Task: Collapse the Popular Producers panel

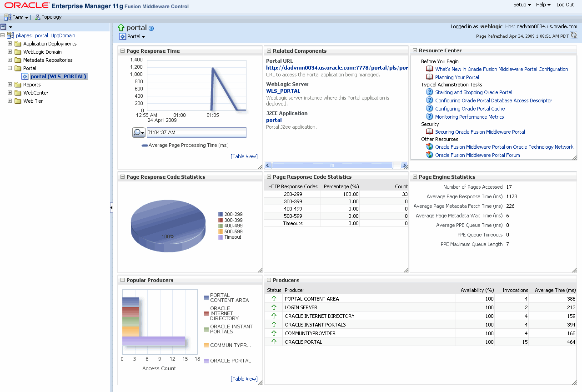Action: point(122,280)
